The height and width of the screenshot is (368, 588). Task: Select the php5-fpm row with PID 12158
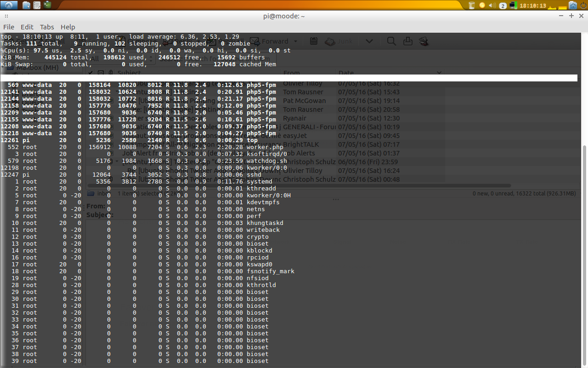138,106
